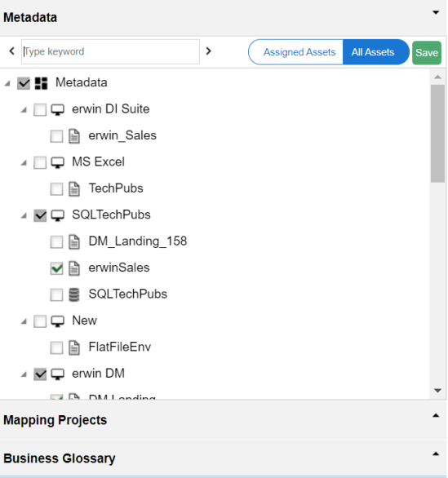Viewport: 448px width, 478px height.
Task: Click the SQLTechPubs database stack icon
Action: (74, 294)
